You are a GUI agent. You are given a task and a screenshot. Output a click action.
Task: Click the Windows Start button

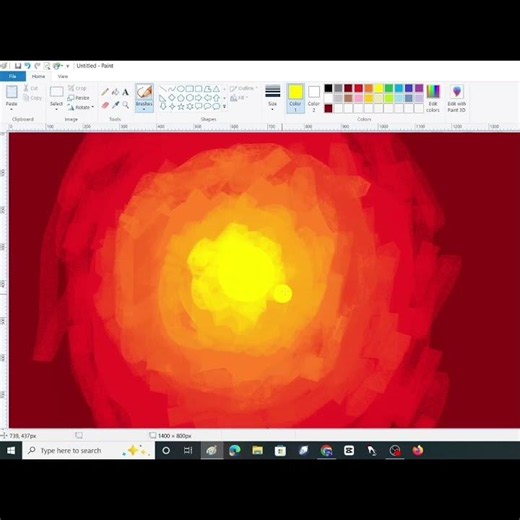11,451
